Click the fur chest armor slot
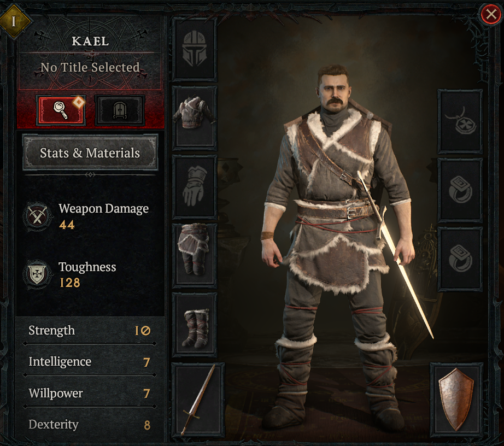Viewport: 504px width, 446px height. tap(195, 118)
